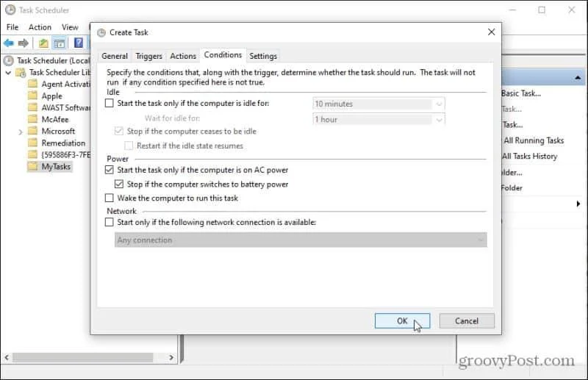Open the File menu

coord(12,27)
